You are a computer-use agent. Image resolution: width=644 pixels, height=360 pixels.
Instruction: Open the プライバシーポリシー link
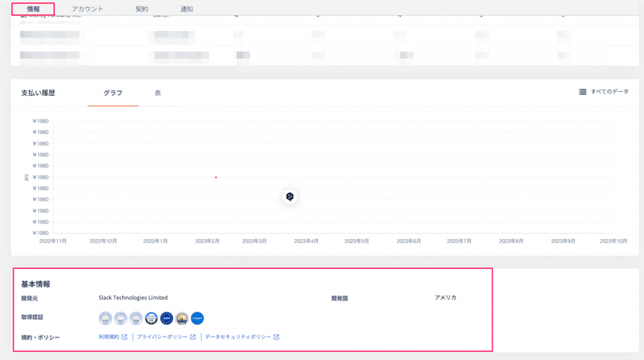[x=162, y=337]
